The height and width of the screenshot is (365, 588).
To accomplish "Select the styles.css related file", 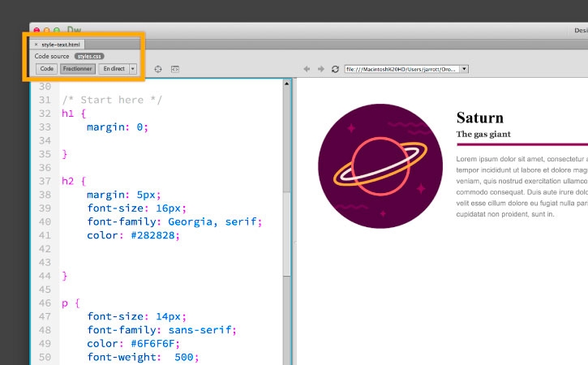I will pyautogui.click(x=89, y=56).
